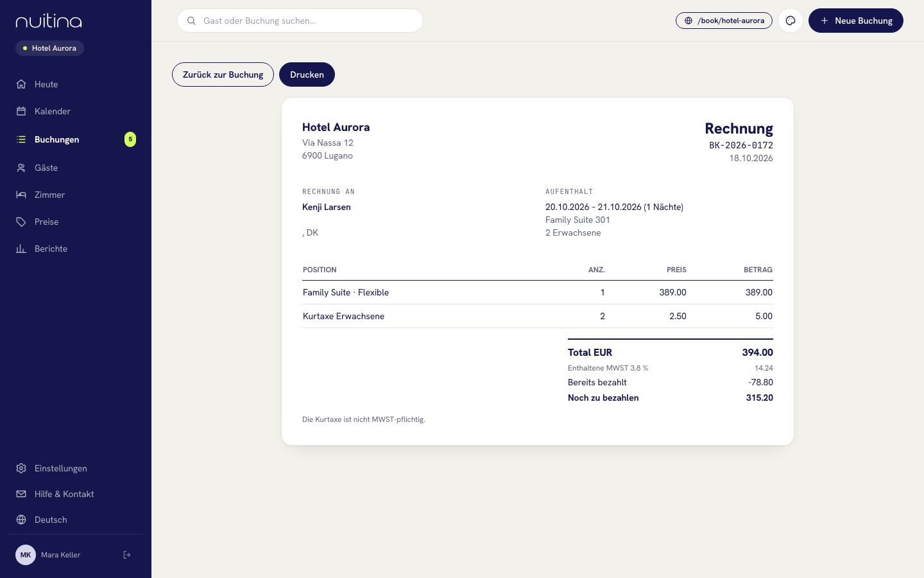Open the Preise section

tap(76, 222)
